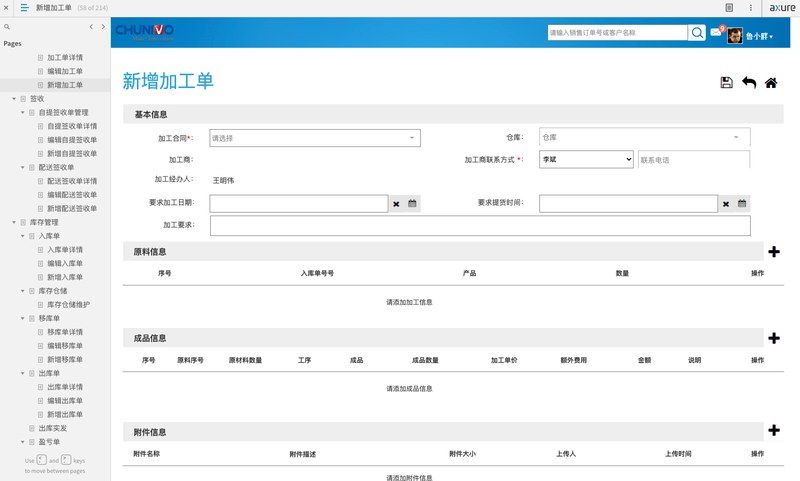
Task: Toggle the sitemap hamburger icon
Action: (x=24, y=8)
